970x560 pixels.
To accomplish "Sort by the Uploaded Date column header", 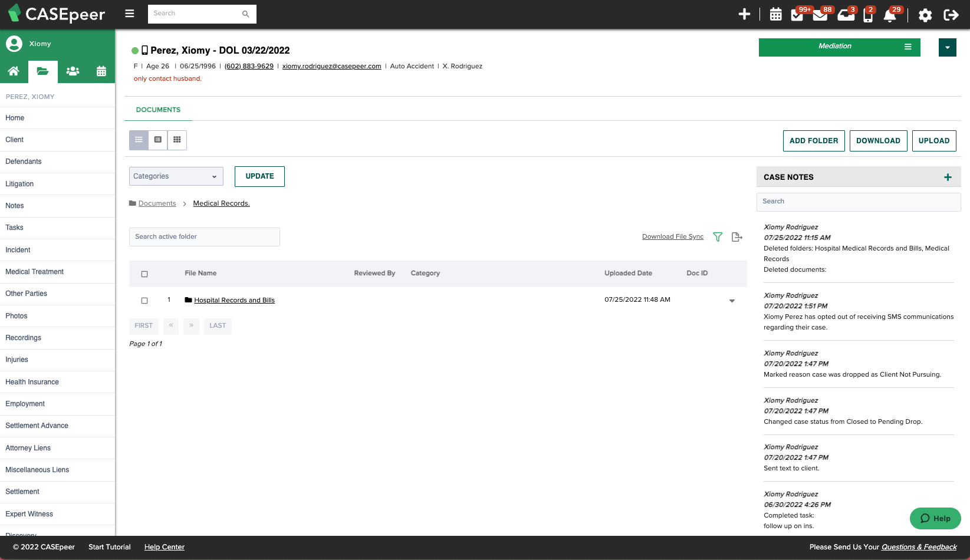I will pos(628,274).
